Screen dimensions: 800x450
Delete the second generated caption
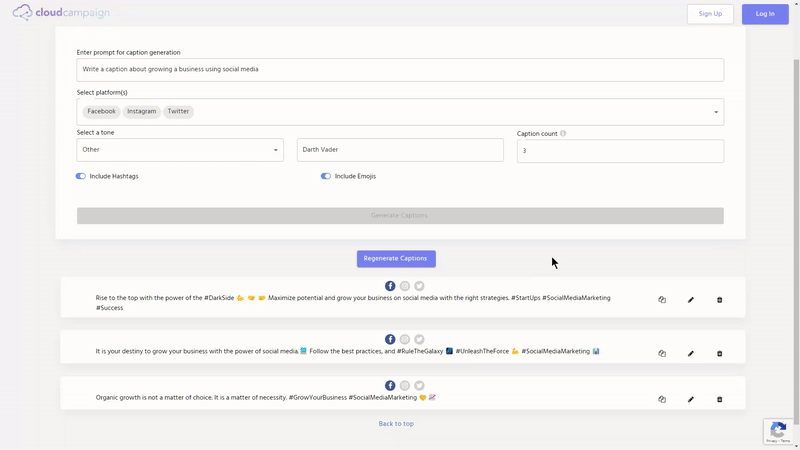(x=720, y=353)
